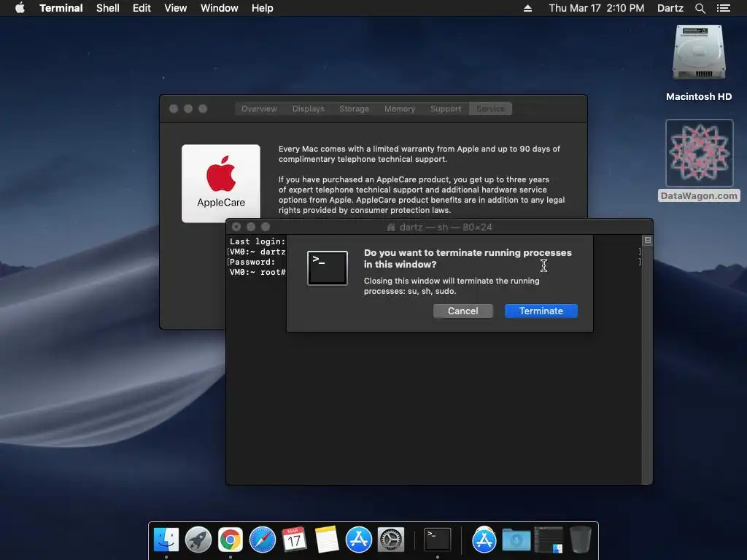Open System Preferences gear in Dock
747x560 pixels.
[x=391, y=540]
